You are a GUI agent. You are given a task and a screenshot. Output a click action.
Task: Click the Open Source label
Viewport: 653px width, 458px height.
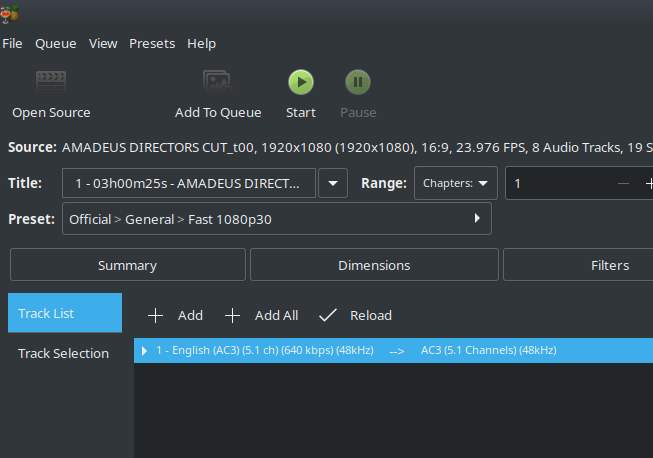(51, 112)
